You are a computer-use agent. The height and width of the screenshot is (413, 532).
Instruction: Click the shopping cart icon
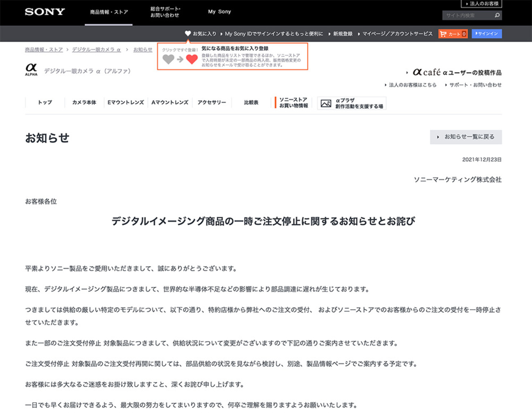[443, 34]
